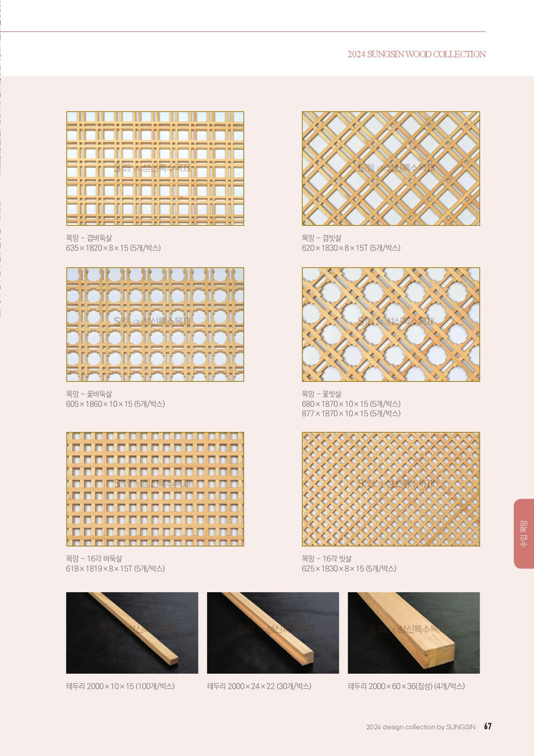
Task: Click the 877×1870×10×15 size line
Action: (351, 413)
